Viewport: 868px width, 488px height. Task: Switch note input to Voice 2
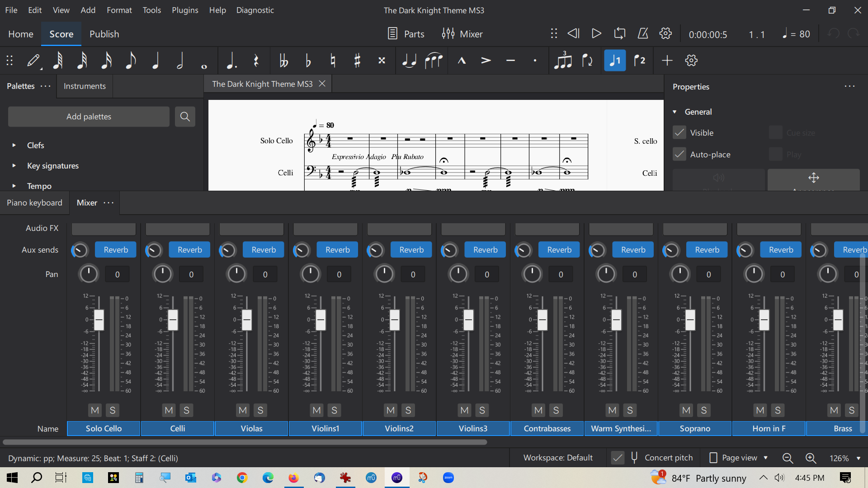pyautogui.click(x=641, y=60)
